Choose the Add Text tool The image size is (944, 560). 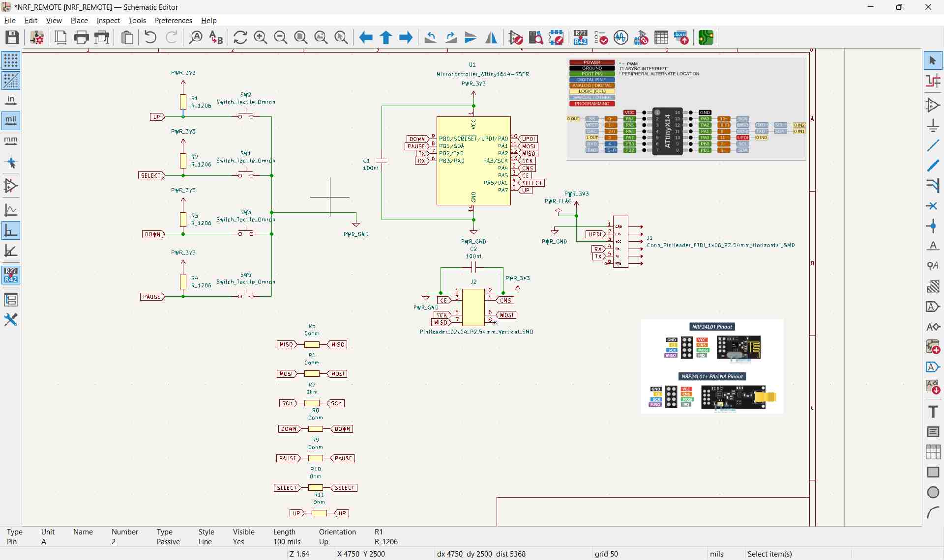point(933,412)
